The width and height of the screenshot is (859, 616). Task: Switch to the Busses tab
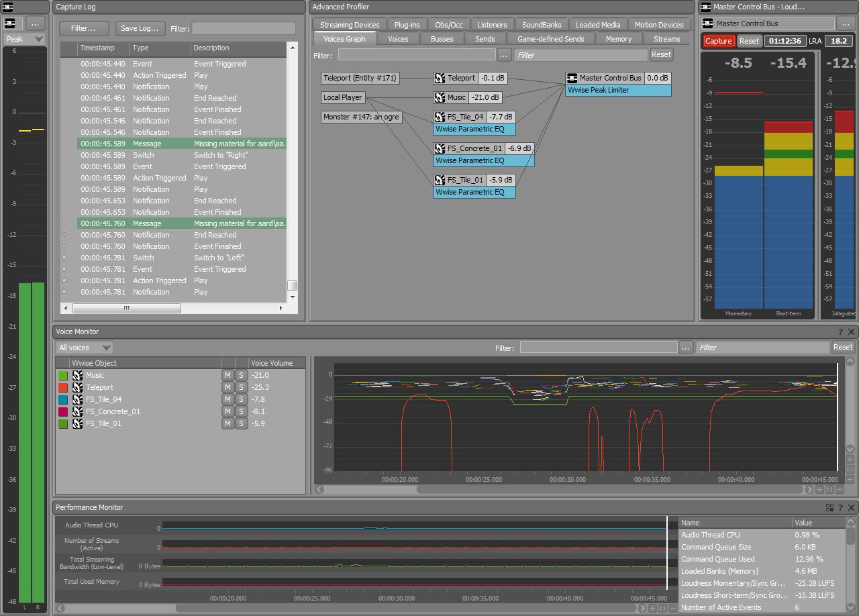442,39
